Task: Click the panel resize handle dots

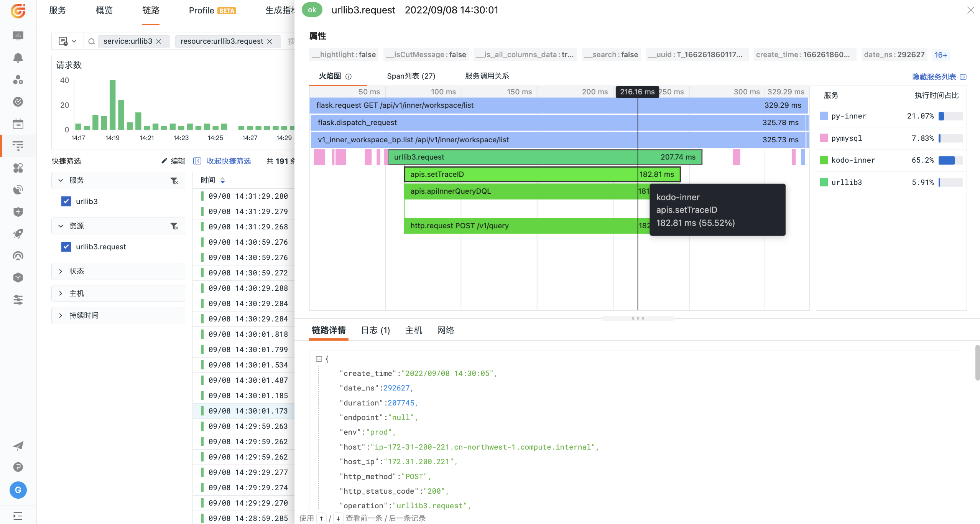Action: click(638, 318)
